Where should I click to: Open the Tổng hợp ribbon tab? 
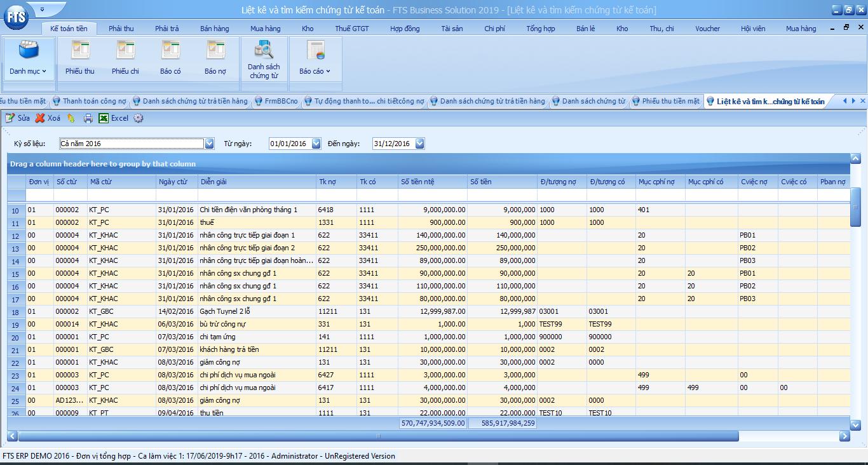(541, 29)
